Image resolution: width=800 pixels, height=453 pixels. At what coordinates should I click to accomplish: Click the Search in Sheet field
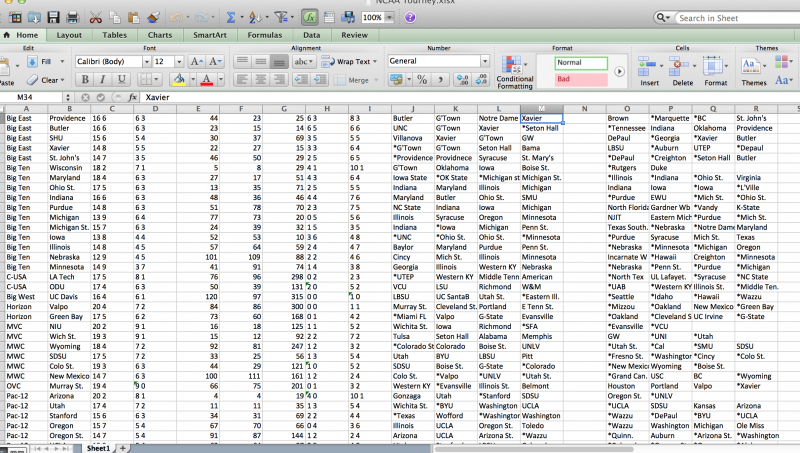737,18
